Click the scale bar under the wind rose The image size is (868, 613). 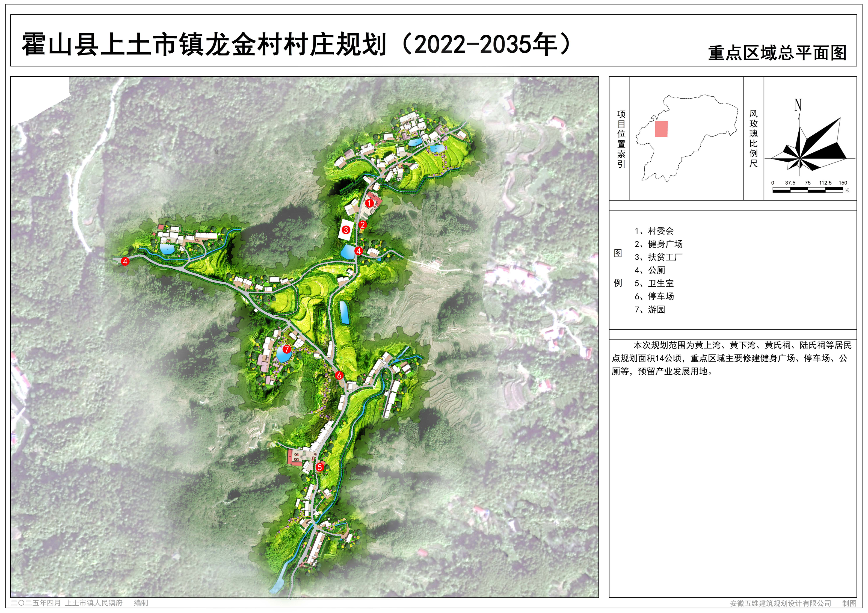[x=808, y=190]
